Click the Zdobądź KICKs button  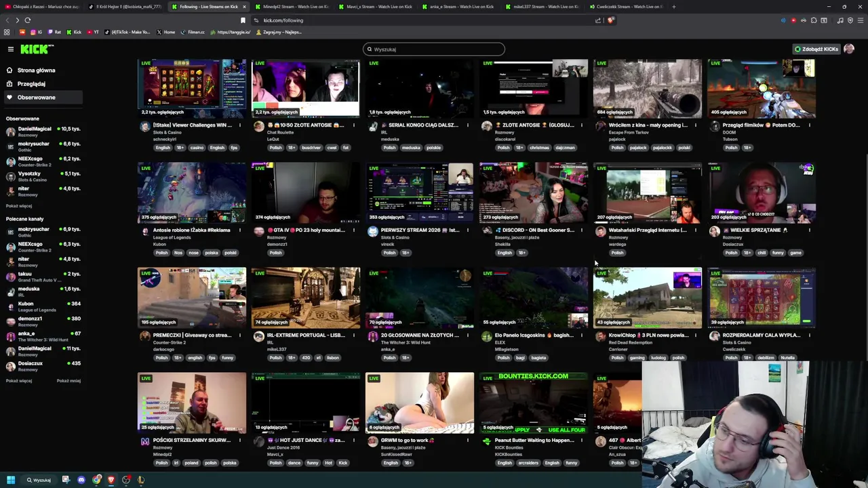(816, 49)
